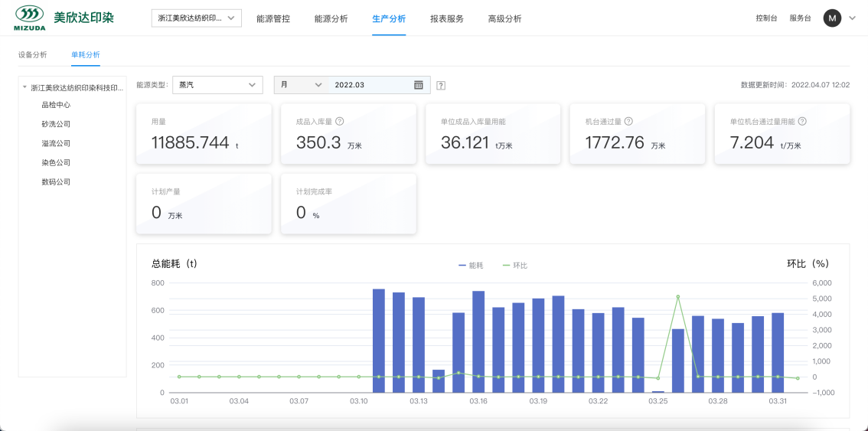868x431 pixels.
Task: Click help icon beside 单位机台通过量用能
Action: point(802,121)
